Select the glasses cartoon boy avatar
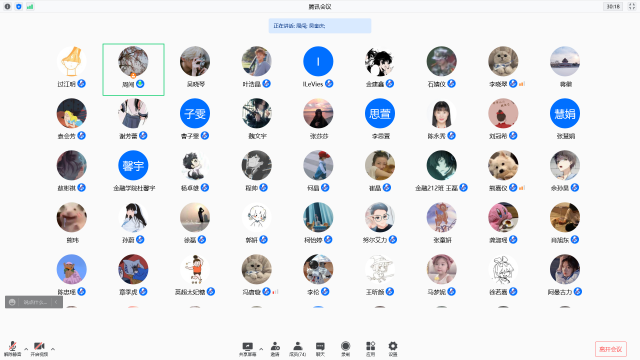Screen dimensions: 640x360 click(380, 217)
